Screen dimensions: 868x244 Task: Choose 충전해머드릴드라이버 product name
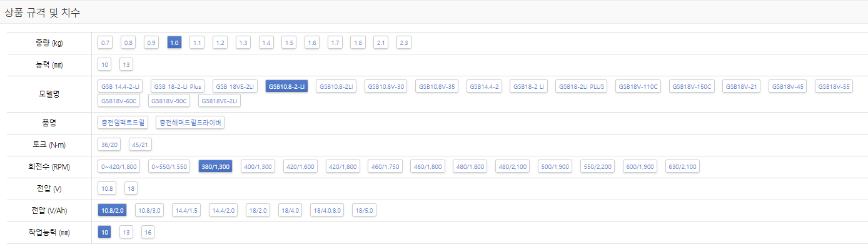click(x=190, y=122)
